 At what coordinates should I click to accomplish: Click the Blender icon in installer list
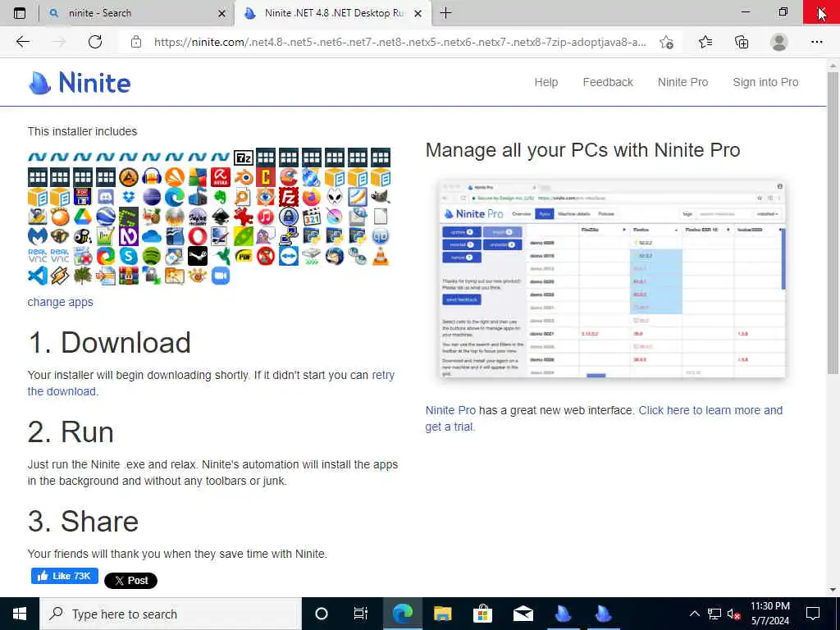tap(243, 177)
